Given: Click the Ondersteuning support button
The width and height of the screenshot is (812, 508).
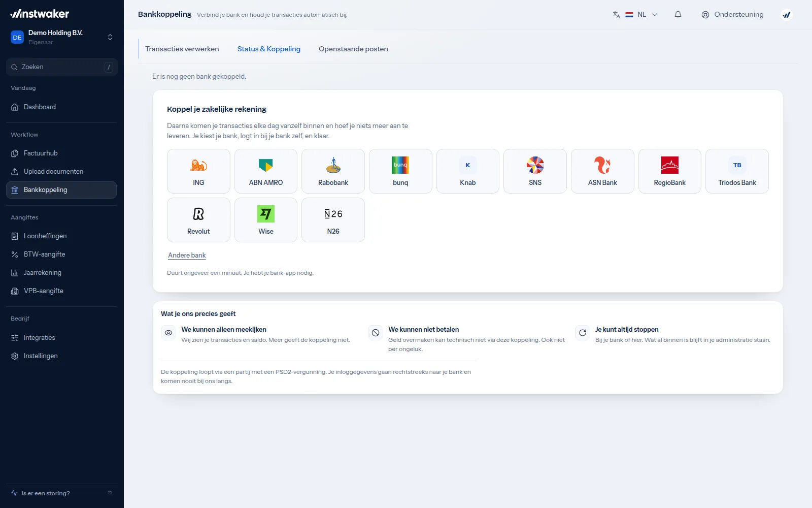Looking at the screenshot, I should coord(732,15).
